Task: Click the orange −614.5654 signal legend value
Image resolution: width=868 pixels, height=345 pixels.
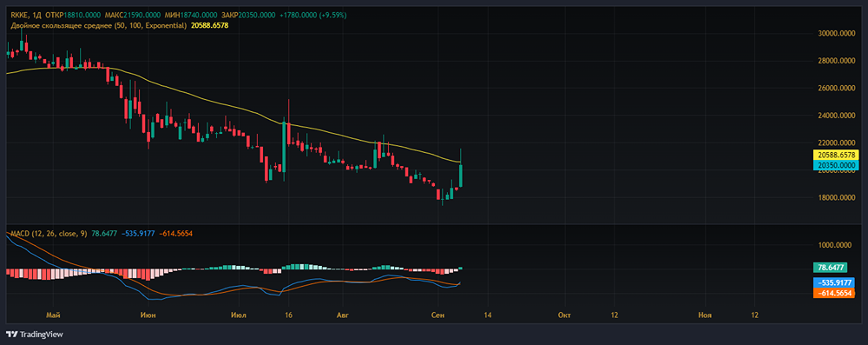Action: point(175,234)
